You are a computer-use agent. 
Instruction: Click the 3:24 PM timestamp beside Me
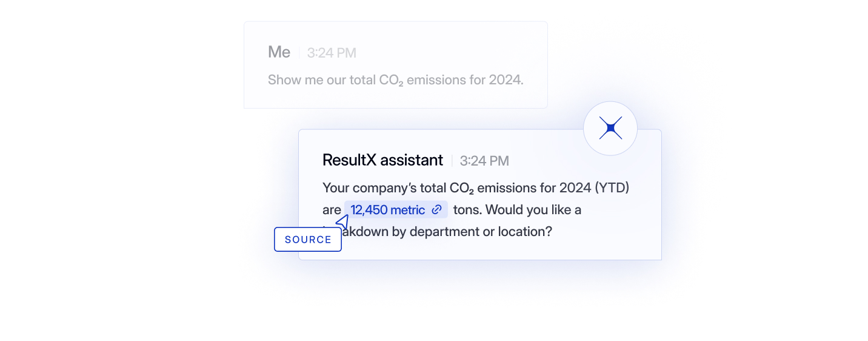click(332, 53)
